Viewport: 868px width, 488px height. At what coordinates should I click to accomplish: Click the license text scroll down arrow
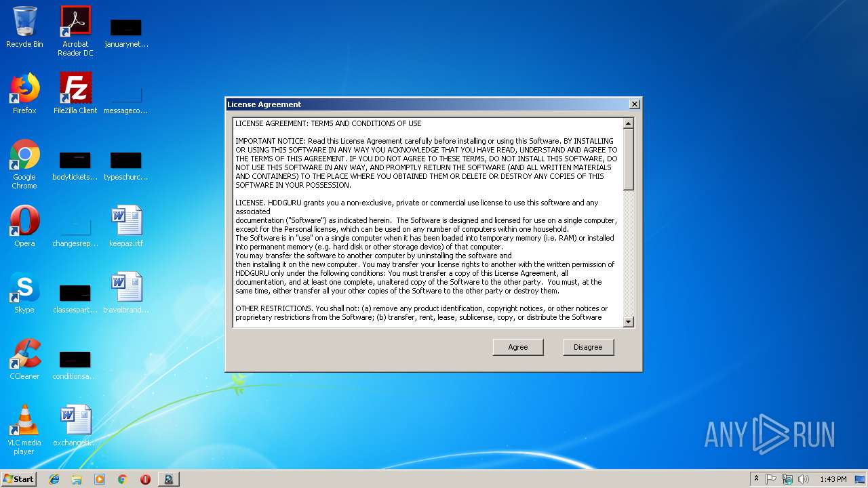click(x=628, y=322)
